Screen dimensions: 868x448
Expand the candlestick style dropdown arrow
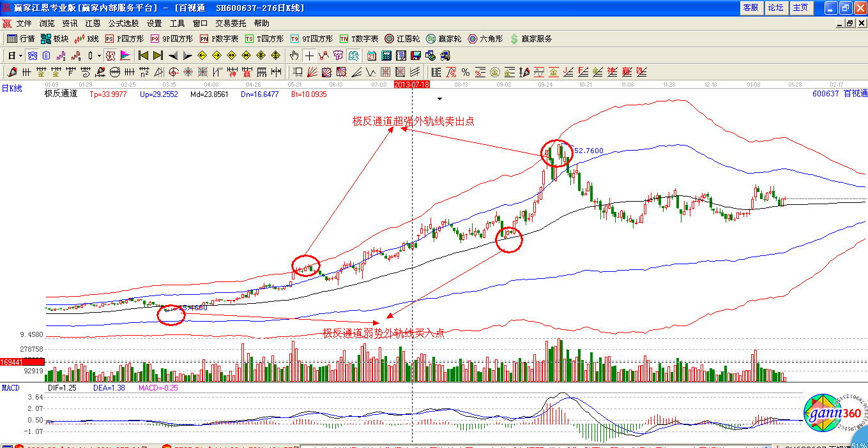(x=99, y=56)
